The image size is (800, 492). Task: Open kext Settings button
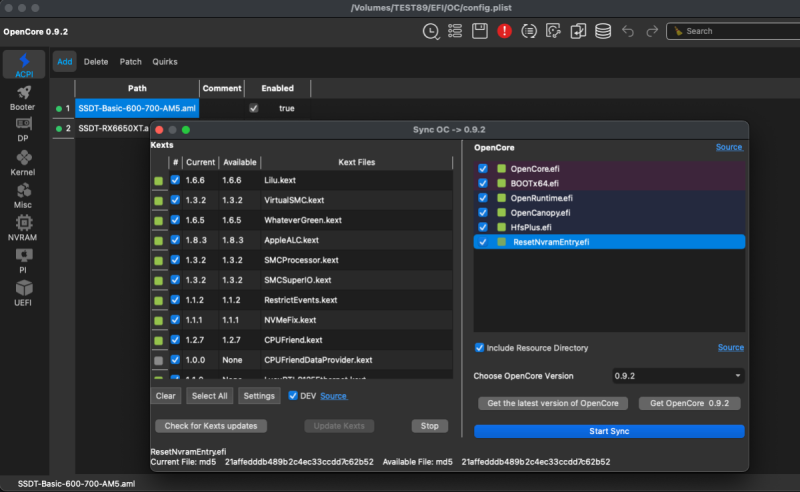tap(259, 396)
